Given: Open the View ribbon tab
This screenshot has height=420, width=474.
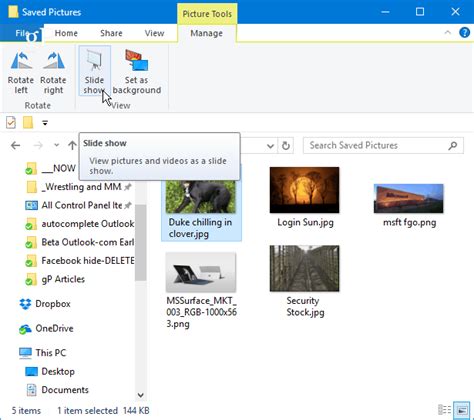Looking at the screenshot, I should tap(154, 33).
